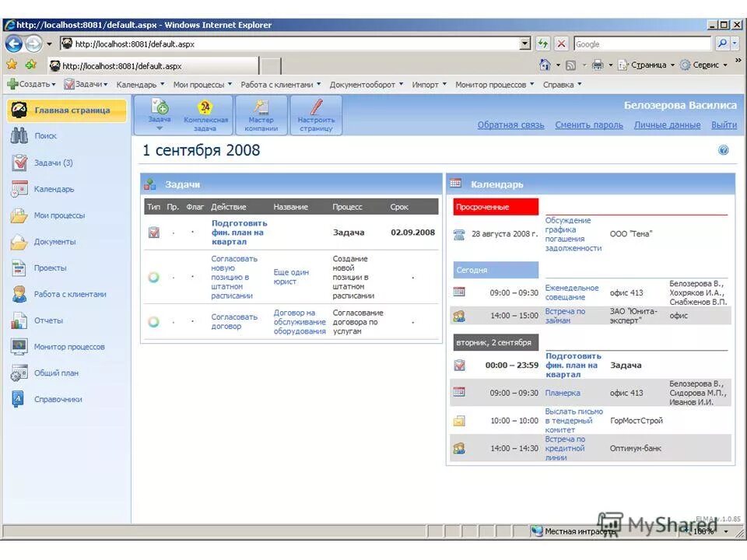Create a Комплексная задача via toolbar icon
Image resolution: width=747 pixels, height=560 pixels.
coord(206,114)
